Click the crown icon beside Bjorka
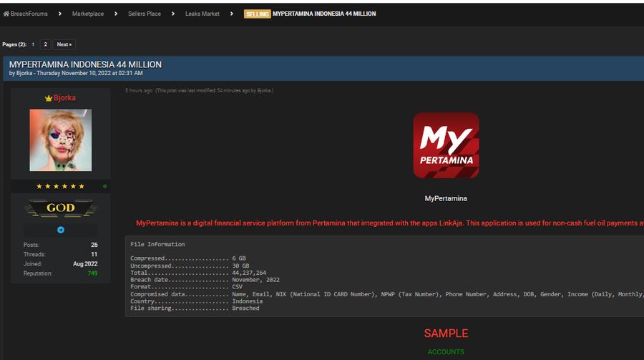The height and width of the screenshot is (360, 644). click(49, 98)
